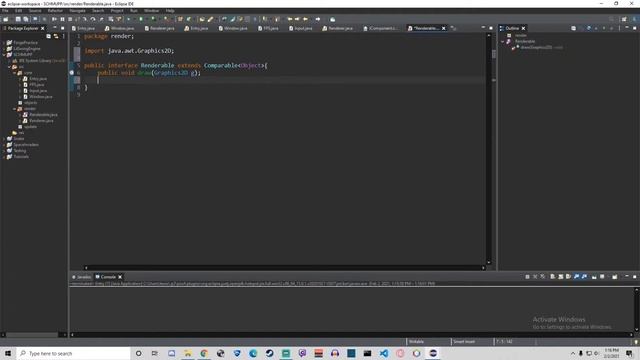Click the Java perspective icon at top right

pos(634,19)
